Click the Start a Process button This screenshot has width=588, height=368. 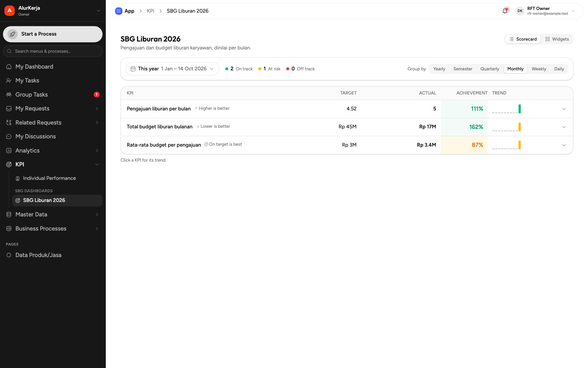pos(53,34)
